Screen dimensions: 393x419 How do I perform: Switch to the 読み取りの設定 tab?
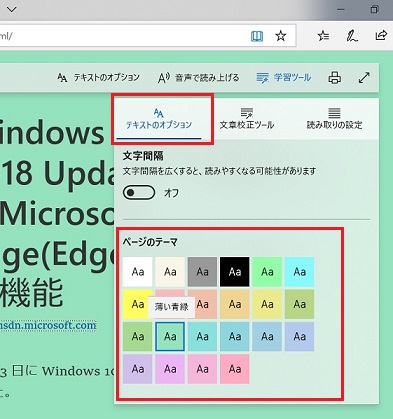tap(334, 119)
